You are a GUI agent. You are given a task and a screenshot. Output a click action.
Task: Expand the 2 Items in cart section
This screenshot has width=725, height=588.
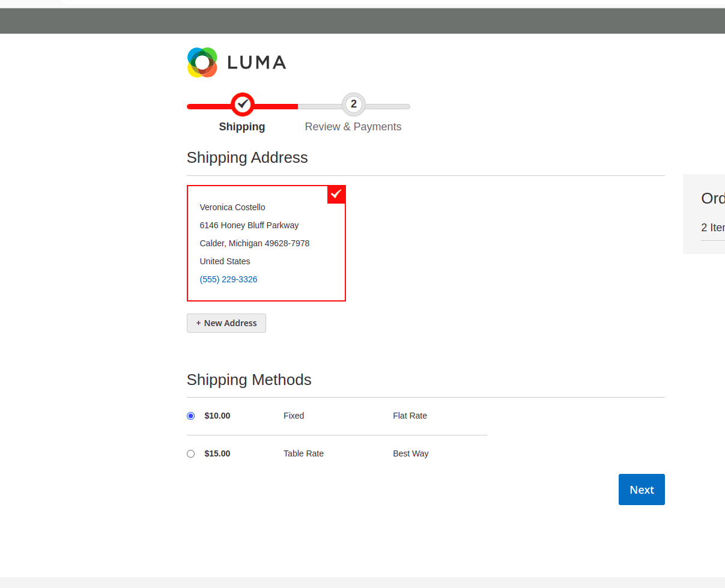[712, 228]
